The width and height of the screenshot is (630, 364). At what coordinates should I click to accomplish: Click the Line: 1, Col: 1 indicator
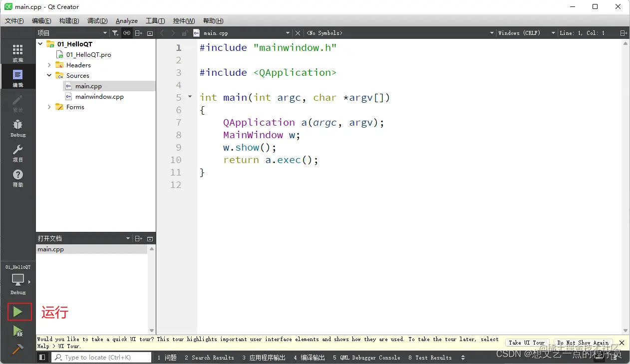point(582,33)
